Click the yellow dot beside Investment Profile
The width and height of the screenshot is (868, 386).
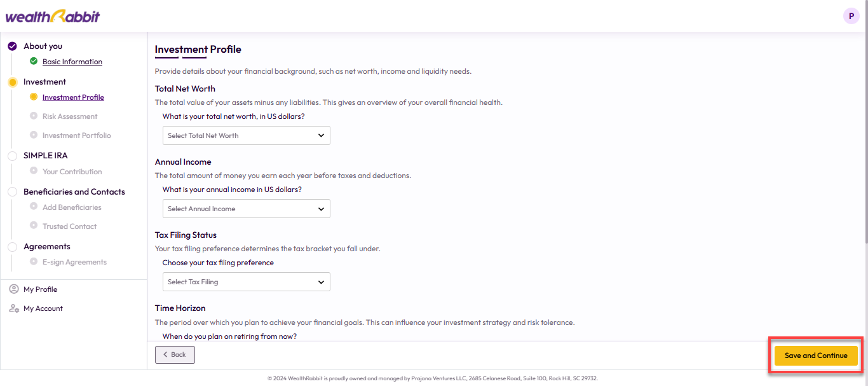tap(34, 97)
